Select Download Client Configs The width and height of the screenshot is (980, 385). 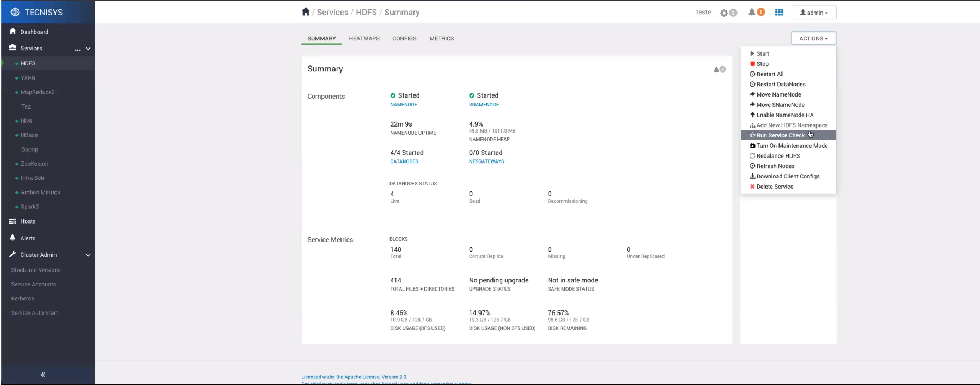click(x=788, y=176)
